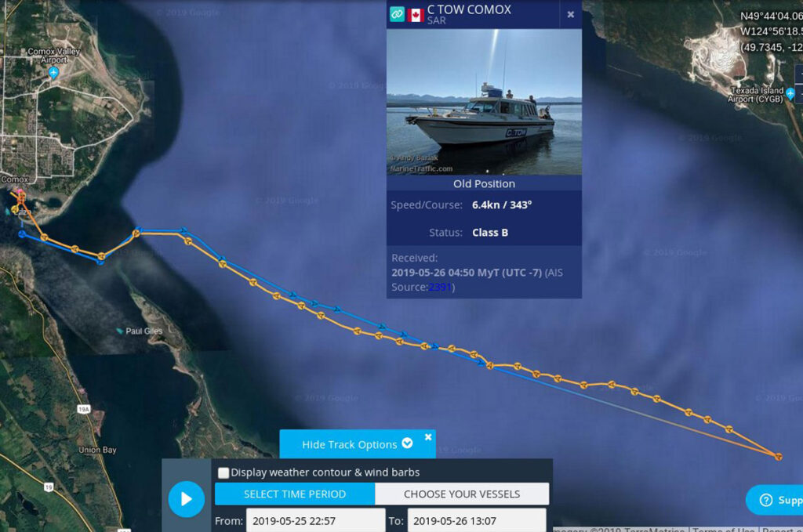Open the vessel photo thumbnail

(x=484, y=102)
